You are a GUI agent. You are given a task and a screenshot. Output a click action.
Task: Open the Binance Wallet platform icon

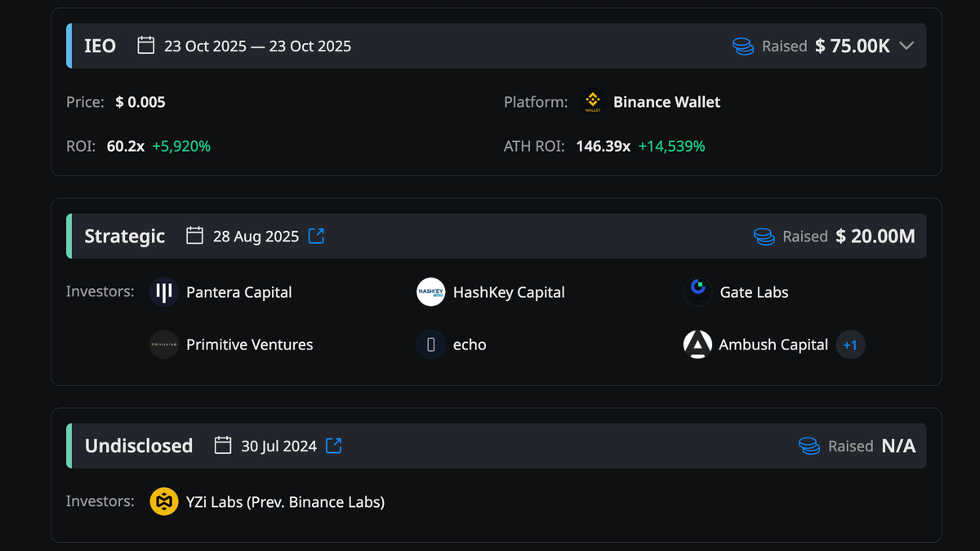[590, 101]
